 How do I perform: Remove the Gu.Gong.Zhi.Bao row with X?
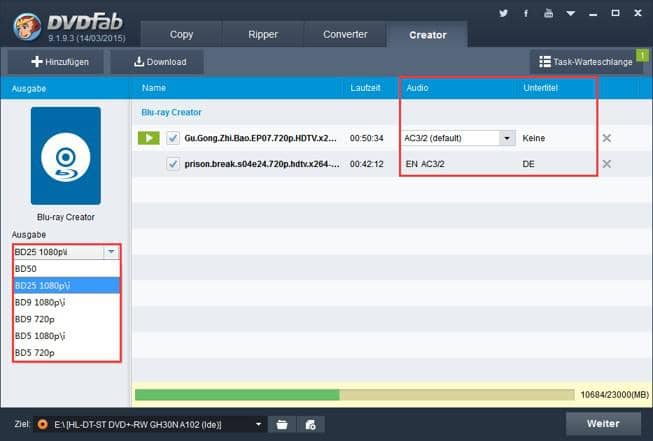tap(607, 138)
